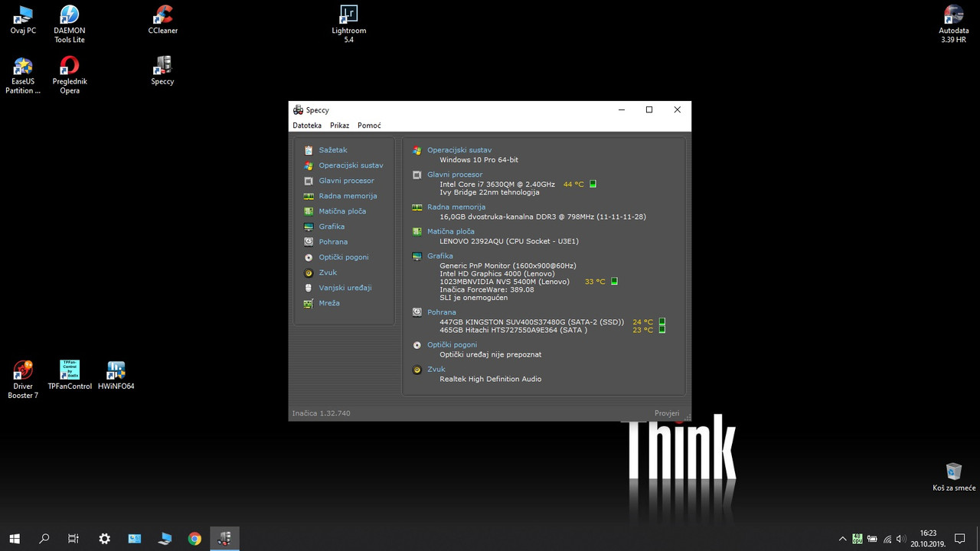This screenshot has height=551, width=980.
Task: Open the taskbar search
Action: click(x=44, y=539)
